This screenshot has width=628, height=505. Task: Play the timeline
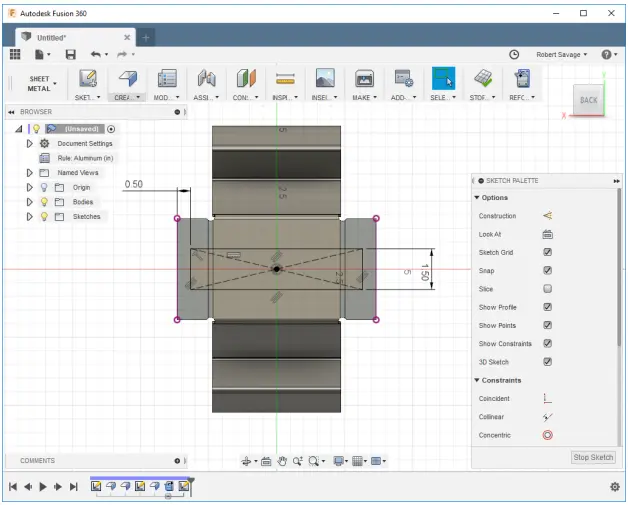pyautogui.click(x=43, y=487)
